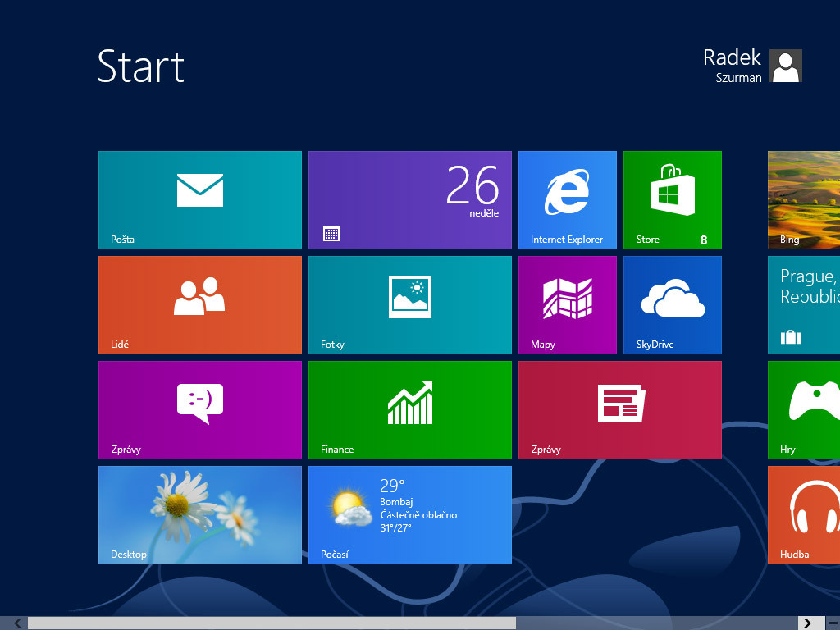Open the Počasí weather tile
The image size is (840, 630).
tap(410, 515)
